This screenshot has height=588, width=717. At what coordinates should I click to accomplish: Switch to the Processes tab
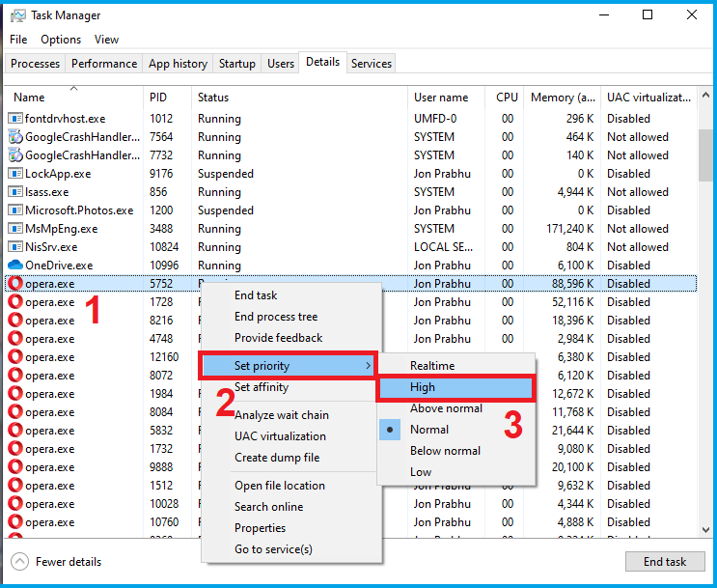point(35,64)
